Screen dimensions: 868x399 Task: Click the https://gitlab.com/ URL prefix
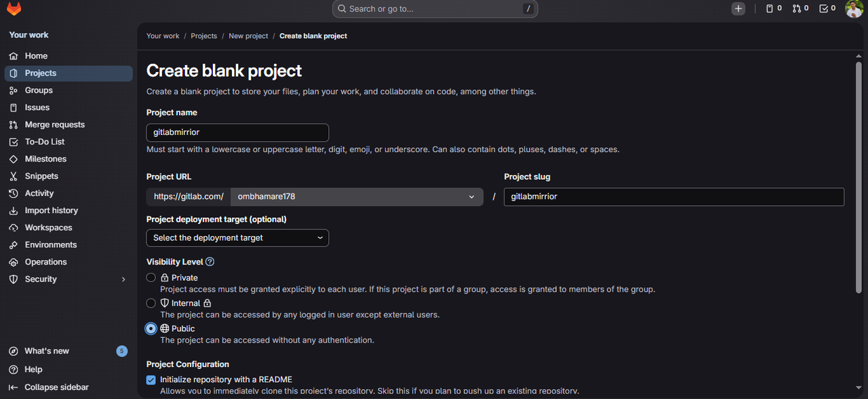coord(189,197)
